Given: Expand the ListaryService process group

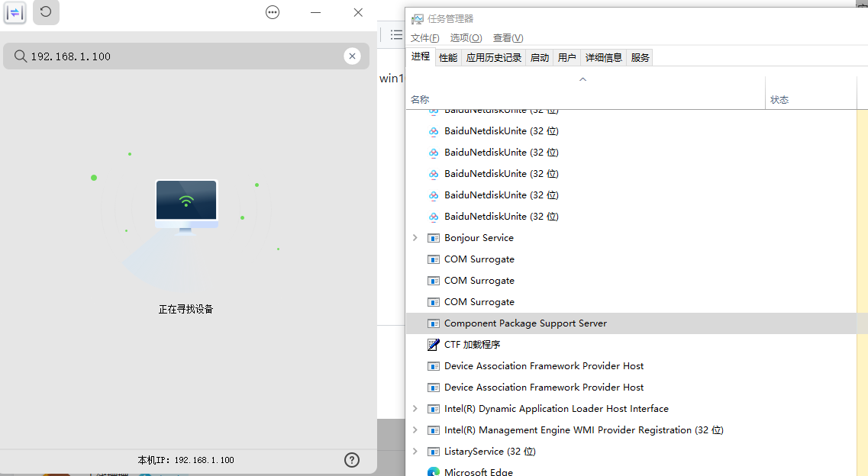Looking at the screenshot, I should tap(415, 451).
